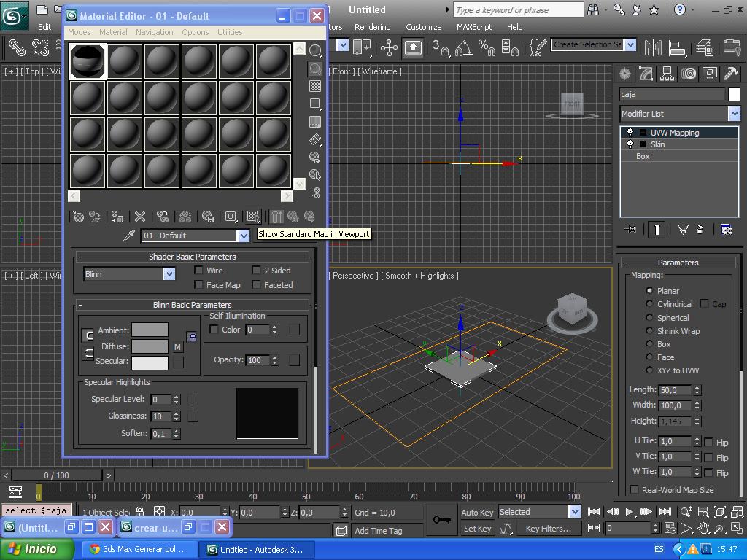Open the Hierarchy command panel tab
The width and height of the screenshot is (747, 560).
[x=667, y=74]
